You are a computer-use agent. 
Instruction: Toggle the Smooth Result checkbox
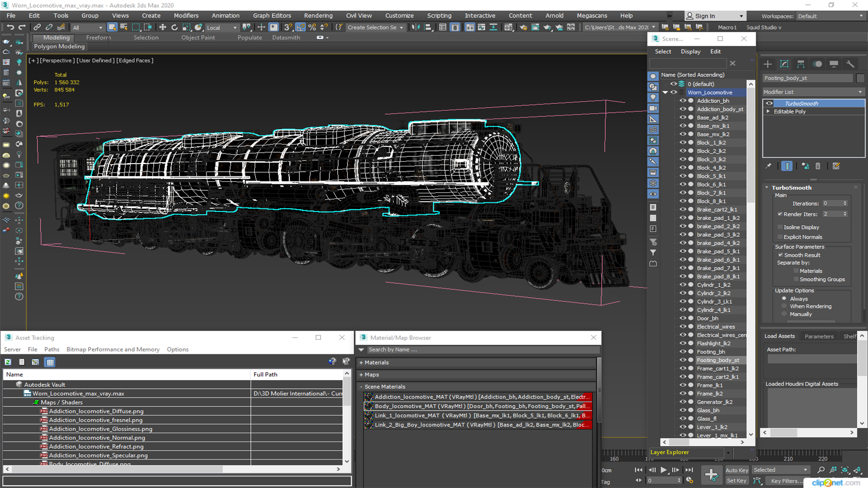click(780, 255)
